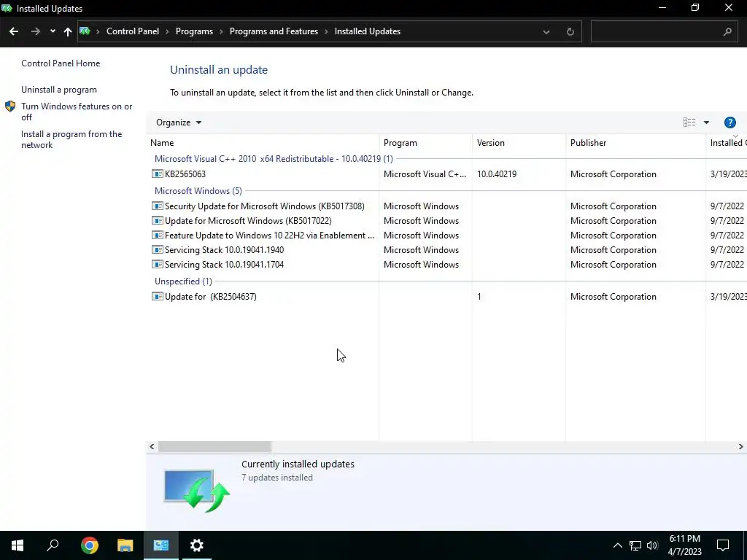Expand the address bar history dropdown
The width and height of the screenshot is (747, 560).
(546, 32)
